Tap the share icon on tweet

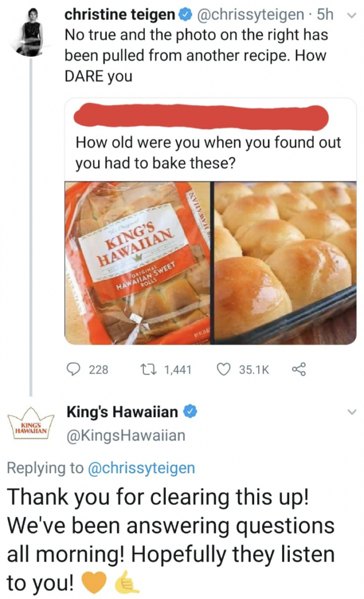click(298, 369)
